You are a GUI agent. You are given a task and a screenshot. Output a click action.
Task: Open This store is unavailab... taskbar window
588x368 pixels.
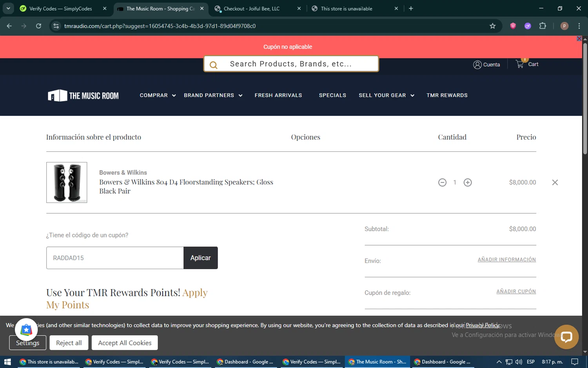(x=49, y=362)
